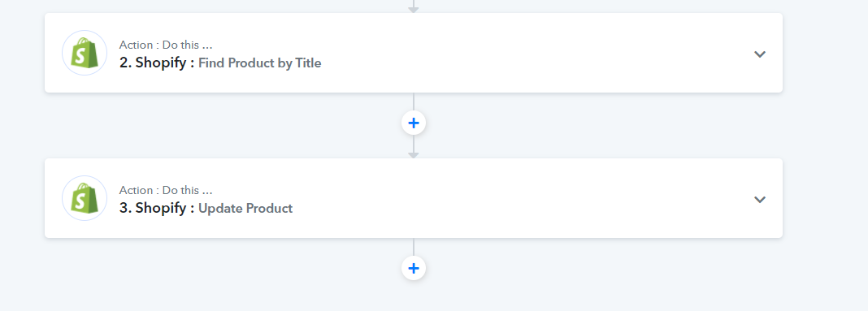Click 'Action : Do this ...' in step 2
The image size is (868, 311).
pyautogui.click(x=166, y=45)
